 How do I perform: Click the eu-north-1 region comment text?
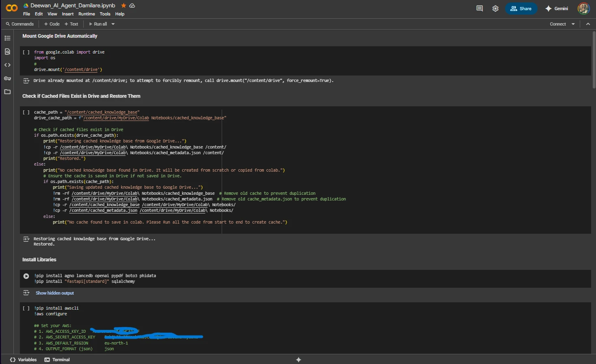point(116,343)
